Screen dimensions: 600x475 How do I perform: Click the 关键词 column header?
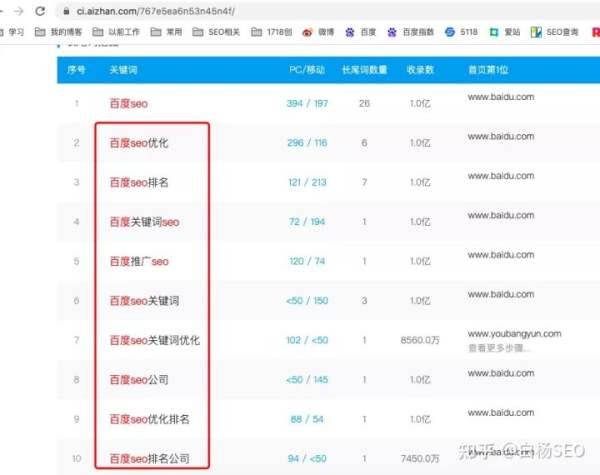(123, 70)
